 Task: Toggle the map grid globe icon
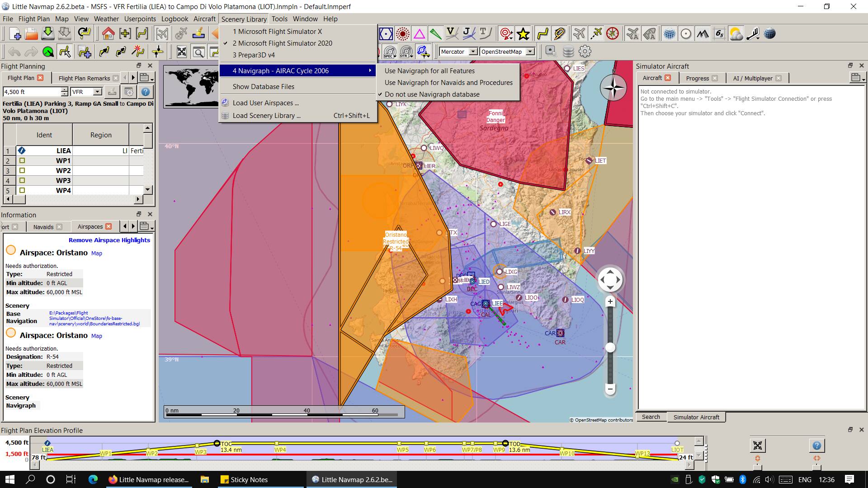click(x=670, y=34)
